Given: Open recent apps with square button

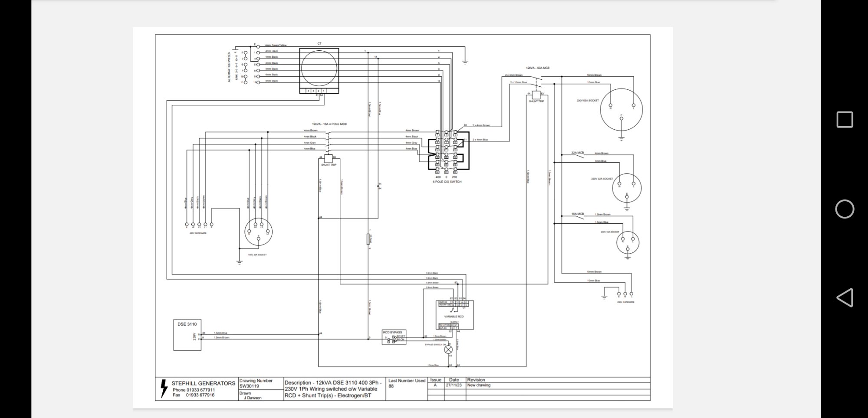Looking at the screenshot, I should [845, 120].
